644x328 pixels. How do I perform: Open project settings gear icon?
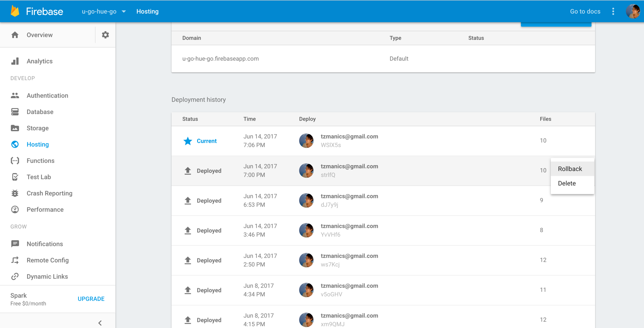coord(105,35)
